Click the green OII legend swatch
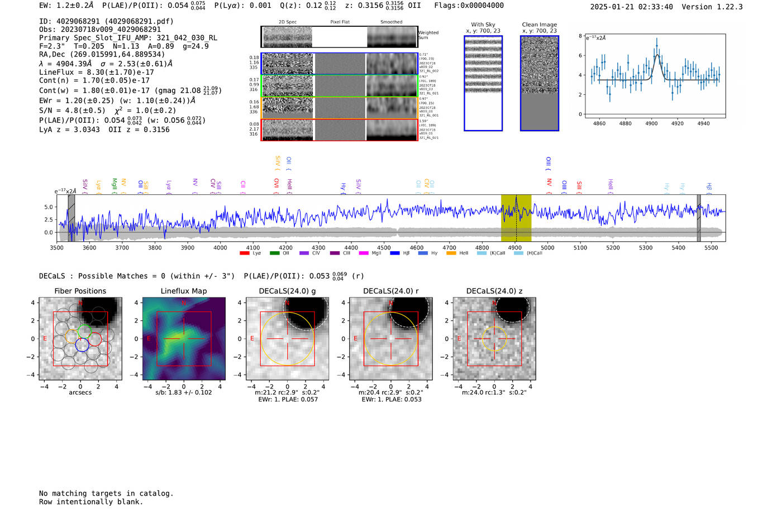The height and width of the screenshot is (532, 782). [x=274, y=253]
